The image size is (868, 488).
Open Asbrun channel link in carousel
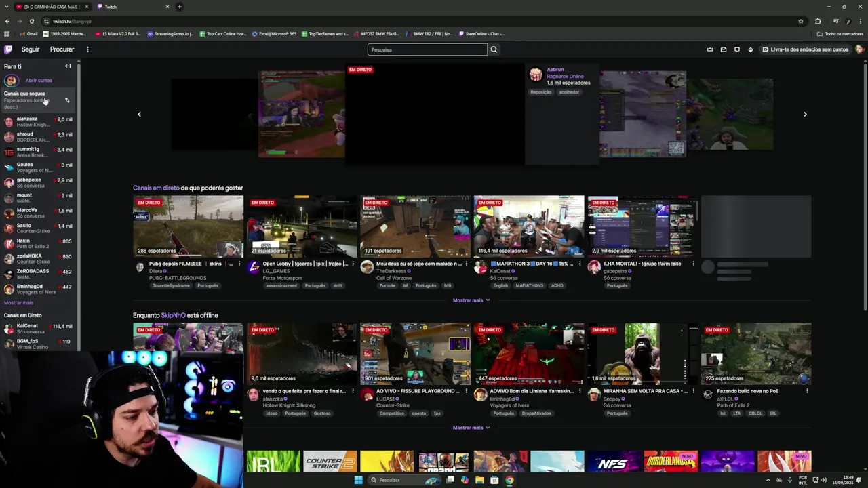click(x=555, y=70)
